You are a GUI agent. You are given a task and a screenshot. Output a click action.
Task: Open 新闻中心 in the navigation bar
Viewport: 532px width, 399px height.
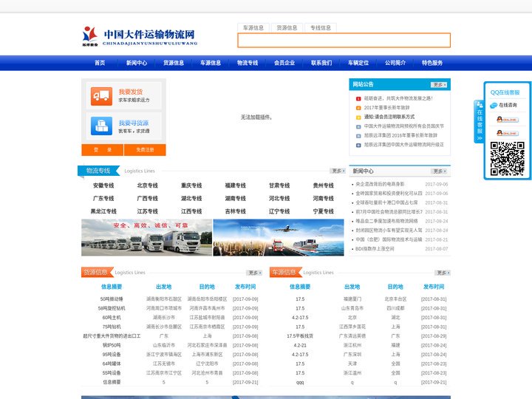pyautogui.click(x=137, y=63)
